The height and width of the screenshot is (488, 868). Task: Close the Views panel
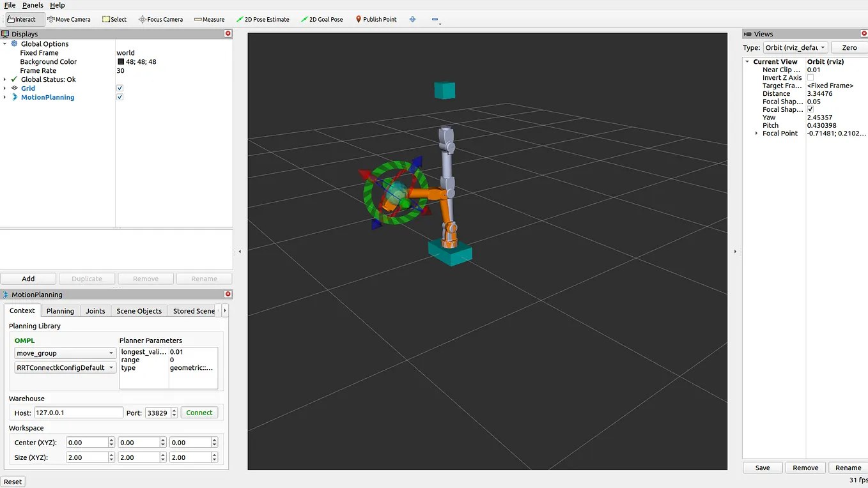(x=865, y=34)
